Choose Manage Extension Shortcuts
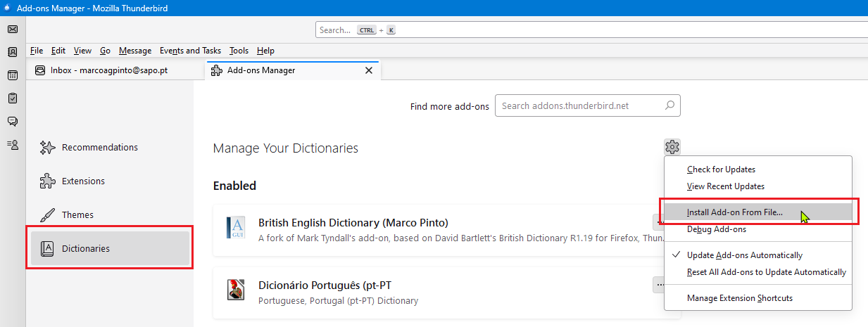The width and height of the screenshot is (868, 327). [757, 298]
